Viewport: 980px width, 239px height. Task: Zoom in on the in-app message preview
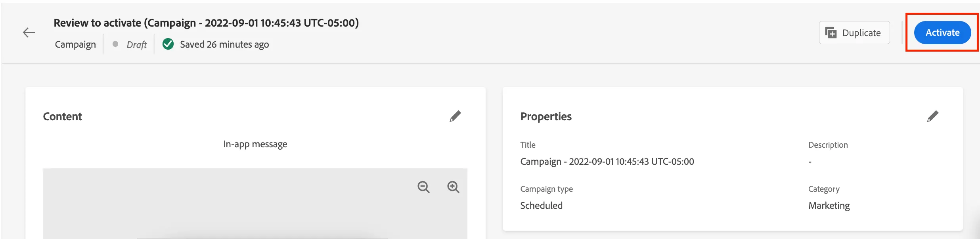click(x=453, y=187)
